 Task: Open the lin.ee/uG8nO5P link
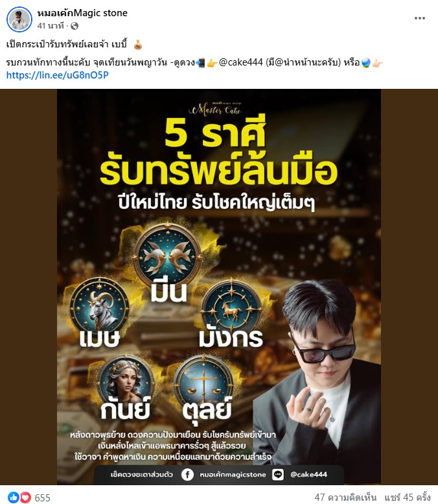58,75
